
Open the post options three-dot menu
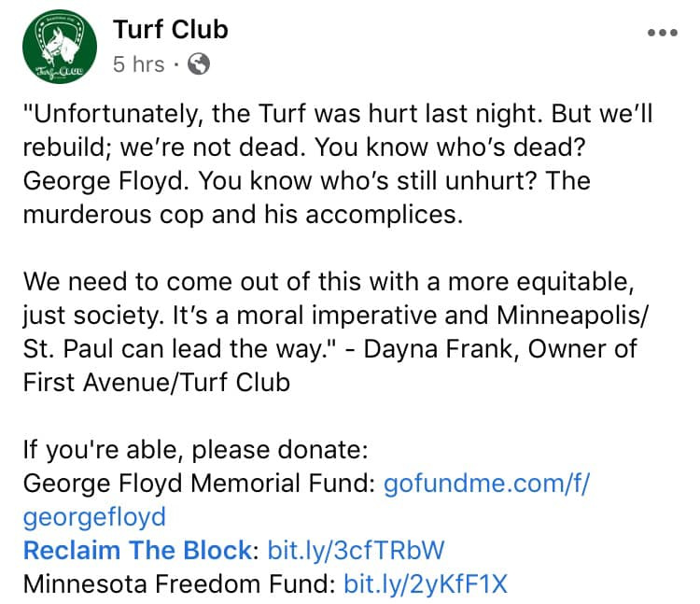pyautogui.click(x=663, y=33)
